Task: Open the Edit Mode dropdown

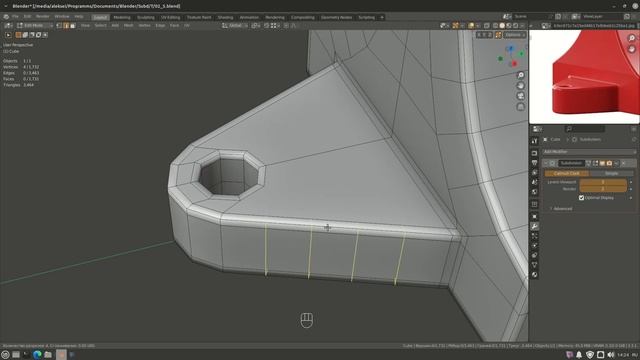Action: [34, 25]
